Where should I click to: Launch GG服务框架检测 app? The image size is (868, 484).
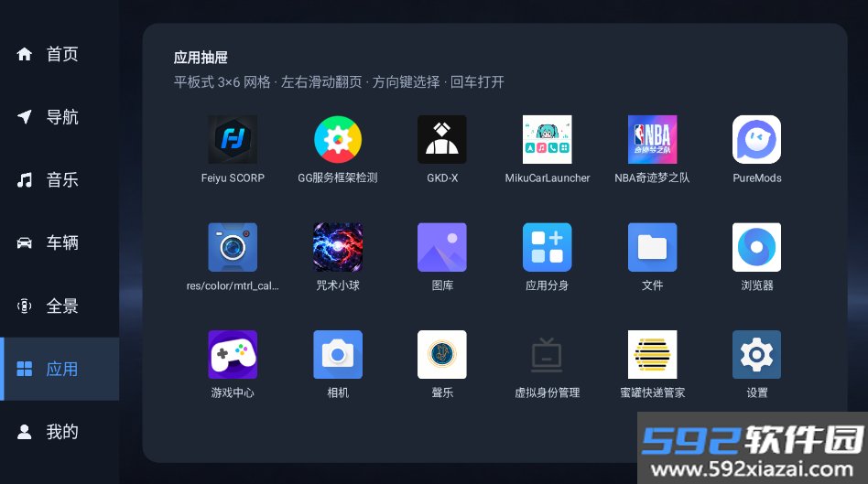pos(338,139)
